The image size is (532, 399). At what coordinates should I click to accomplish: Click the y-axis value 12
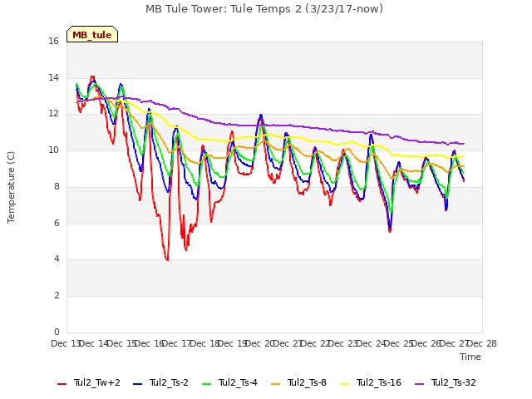click(53, 114)
